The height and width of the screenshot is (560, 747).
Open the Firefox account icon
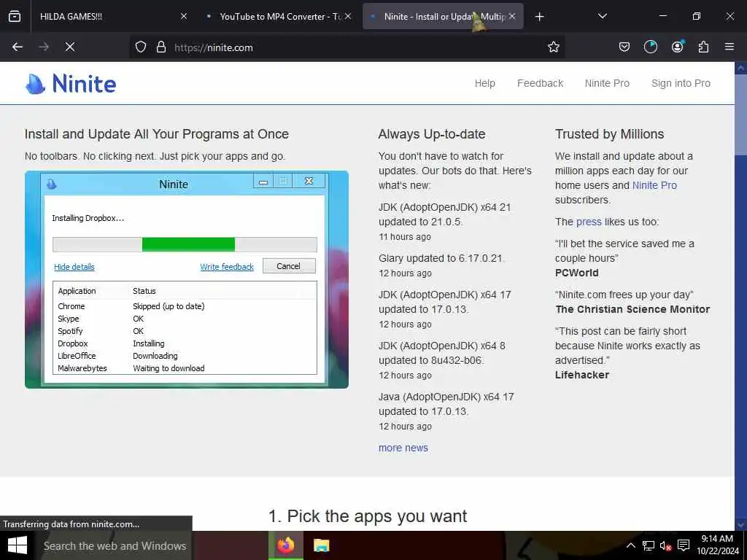pyautogui.click(x=677, y=47)
